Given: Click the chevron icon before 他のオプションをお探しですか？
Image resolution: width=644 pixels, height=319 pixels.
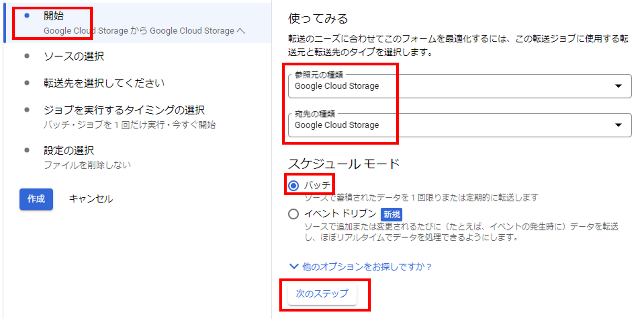Looking at the screenshot, I should 294,266.
